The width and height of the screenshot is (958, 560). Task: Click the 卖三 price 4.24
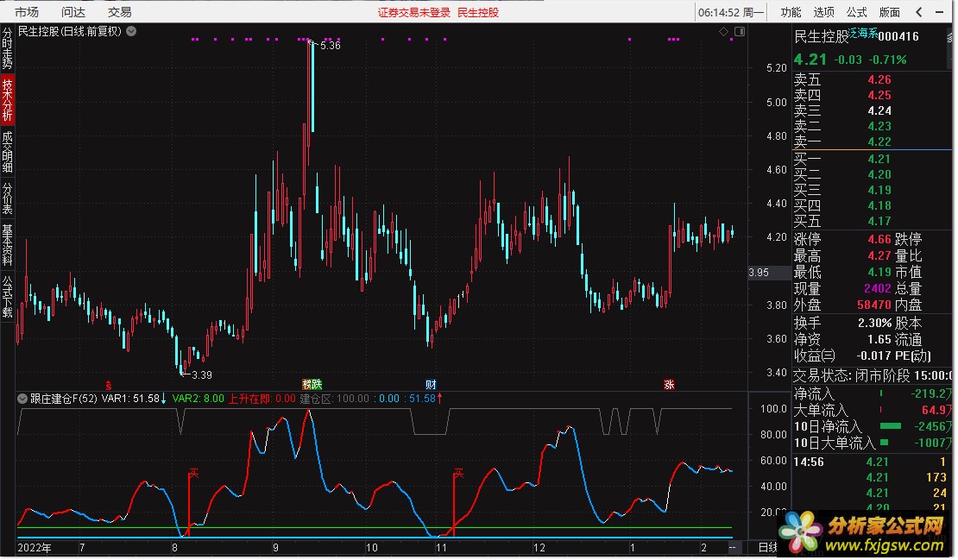click(x=879, y=110)
